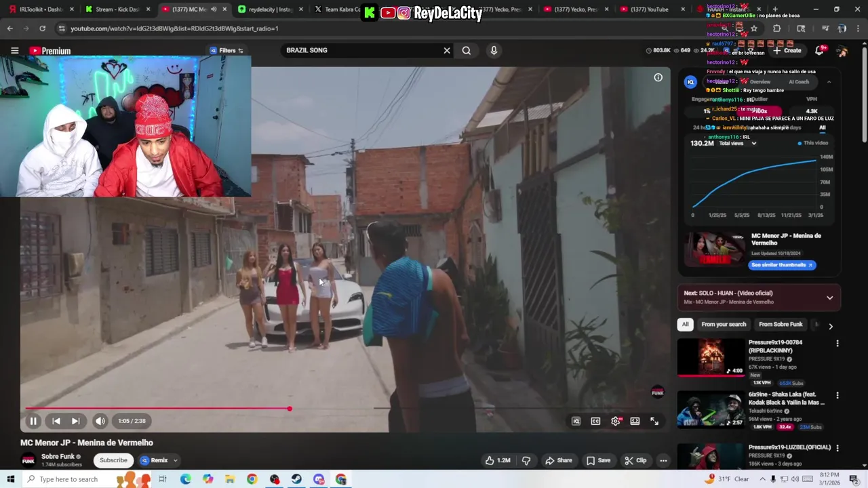Like the video with 1.2M likes
The height and width of the screenshot is (488, 868).
[x=498, y=461]
